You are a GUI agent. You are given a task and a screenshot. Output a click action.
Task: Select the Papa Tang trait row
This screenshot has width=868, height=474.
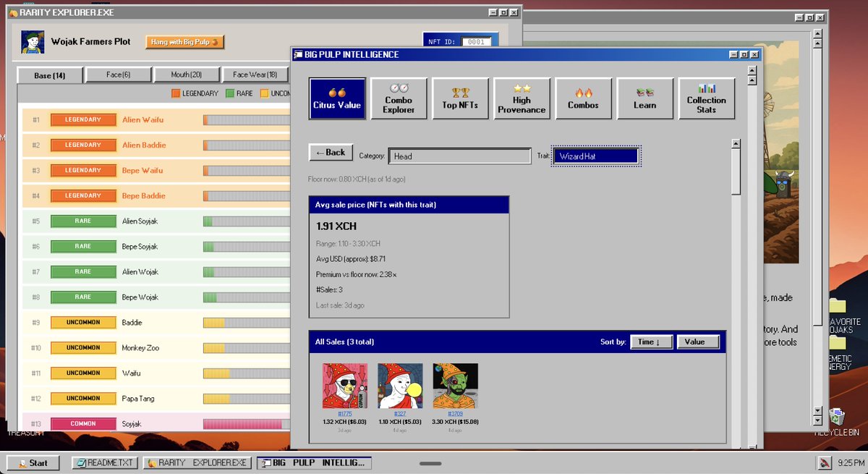(156, 398)
